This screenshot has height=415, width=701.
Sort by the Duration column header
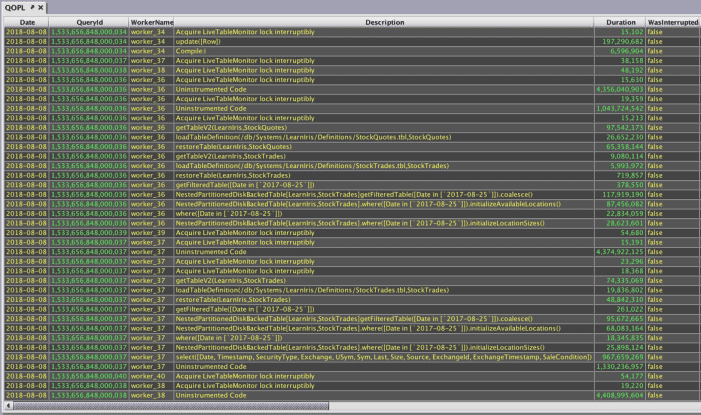click(x=619, y=21)
